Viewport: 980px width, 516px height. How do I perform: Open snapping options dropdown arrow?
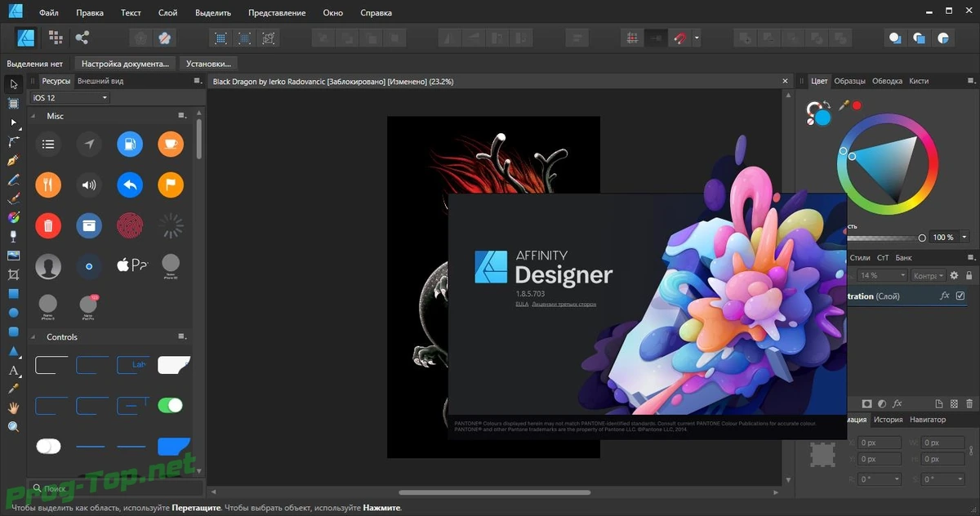coord(697,38)
